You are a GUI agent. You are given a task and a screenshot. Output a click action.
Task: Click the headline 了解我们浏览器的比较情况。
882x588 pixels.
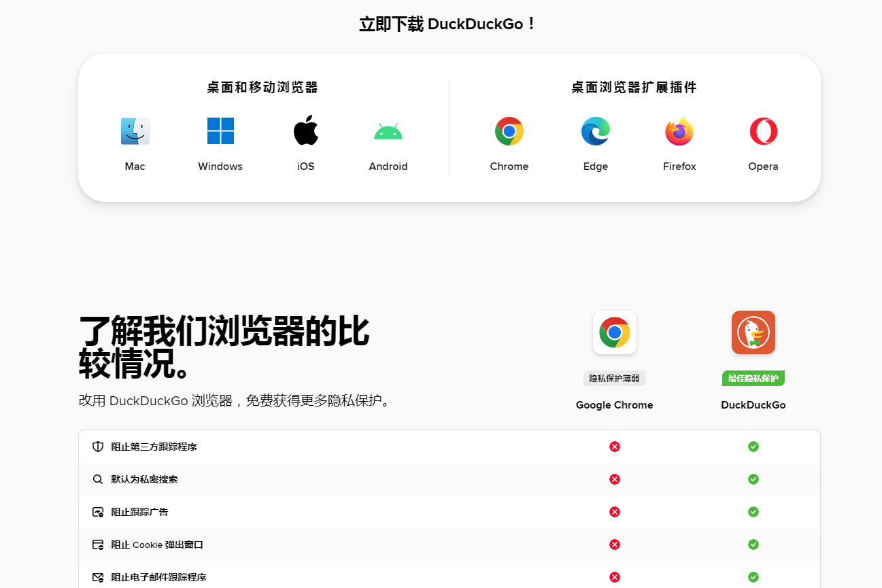point(224,347)
